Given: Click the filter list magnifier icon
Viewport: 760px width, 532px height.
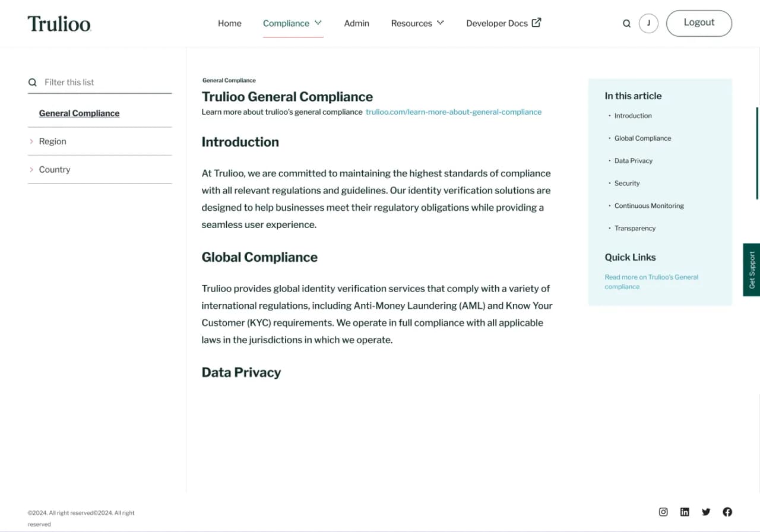Looking at the screenshot, I should 33,83.
